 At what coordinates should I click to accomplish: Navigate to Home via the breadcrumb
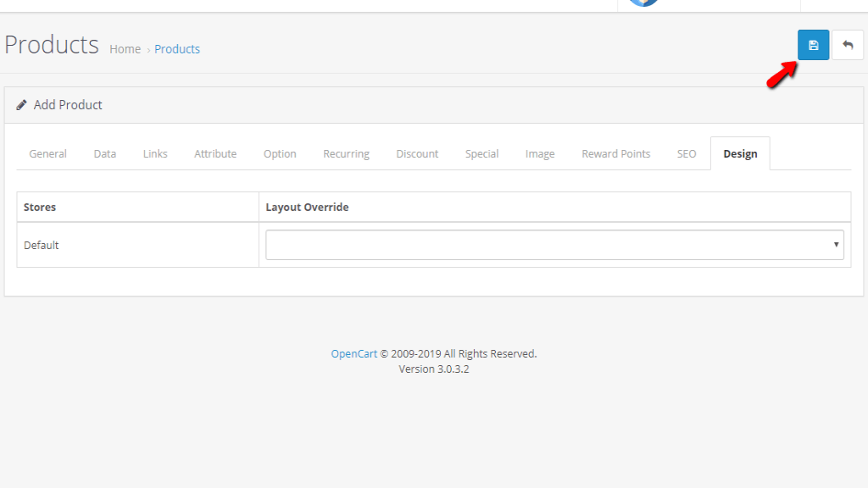tap(125, 48)
